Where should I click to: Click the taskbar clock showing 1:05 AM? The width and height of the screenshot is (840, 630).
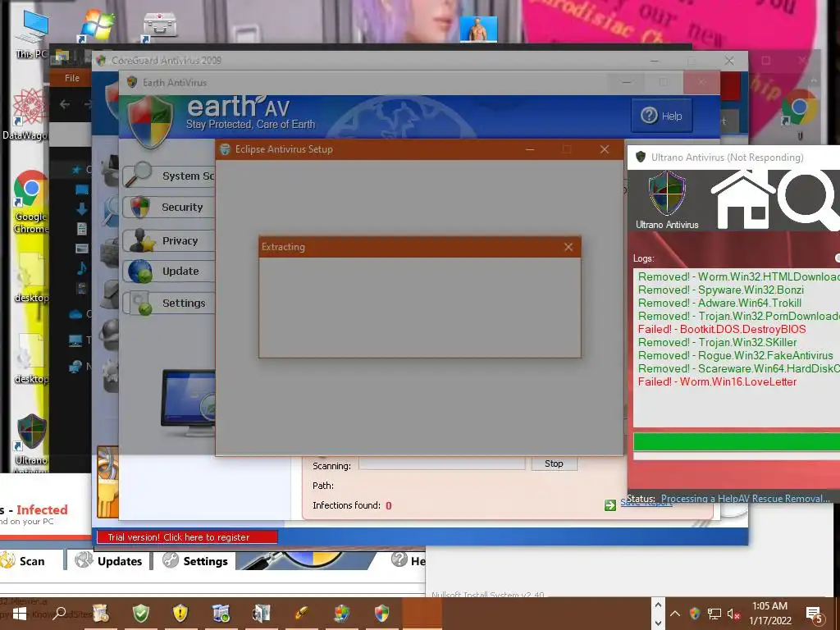(x=769, y=614)
